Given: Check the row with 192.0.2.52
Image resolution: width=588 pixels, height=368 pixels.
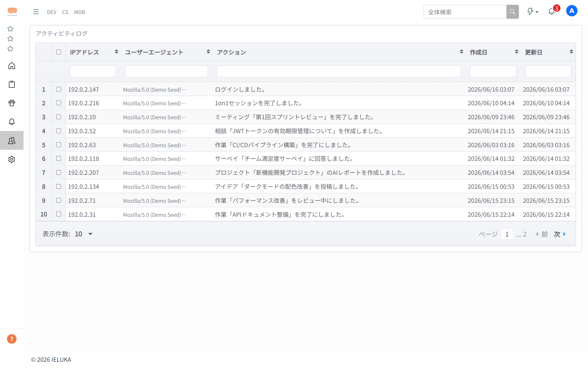Looking at the screenshot, I should pos(59,131).
